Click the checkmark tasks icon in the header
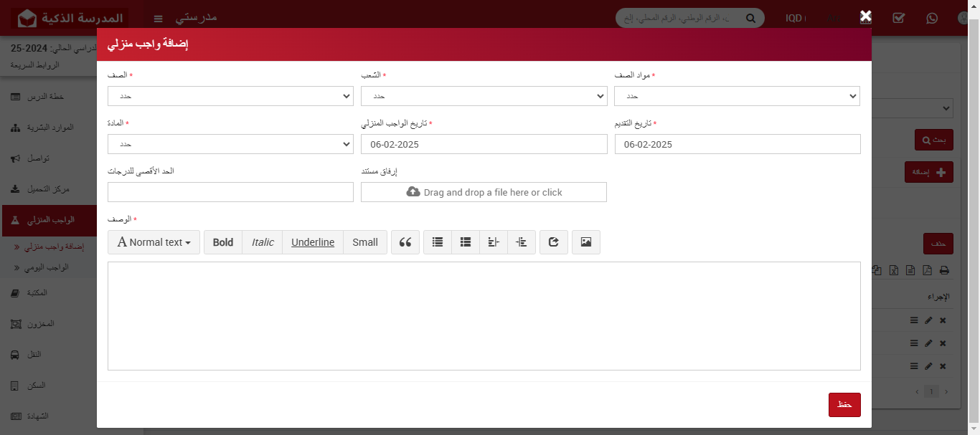Screen dimensions: 980x435 (x=898, y=18)
